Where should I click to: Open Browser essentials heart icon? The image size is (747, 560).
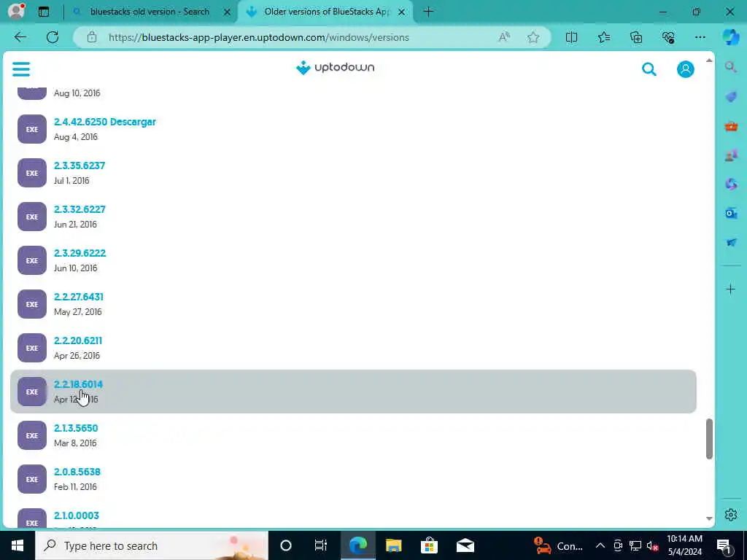point(668,37)
